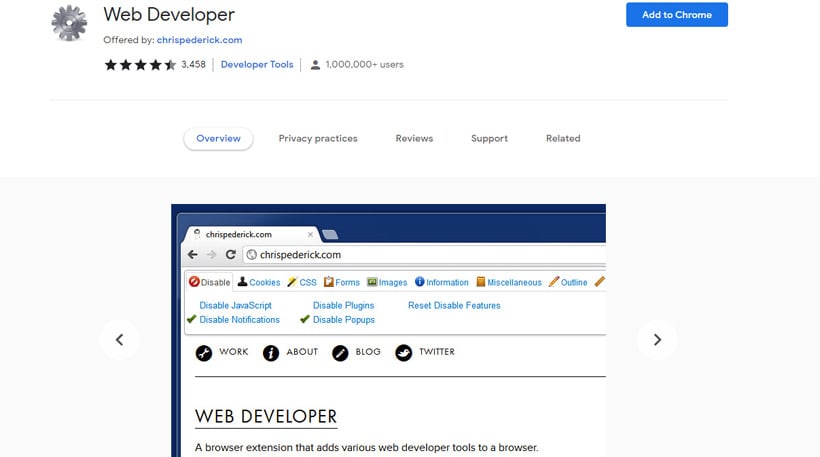820x457 pixels.
Task: Open the Outline toolbar menu
Action: coord(568,282)
